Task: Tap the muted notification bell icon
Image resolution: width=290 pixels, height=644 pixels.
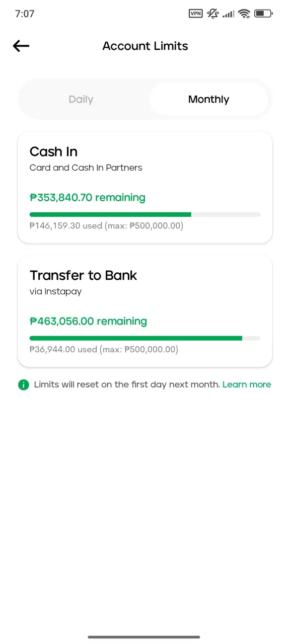Action: point(213,14)
